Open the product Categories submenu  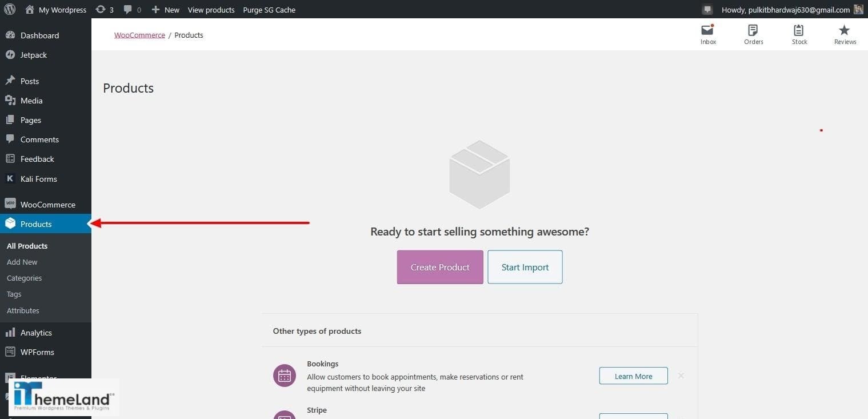click(x=25, y=278)
